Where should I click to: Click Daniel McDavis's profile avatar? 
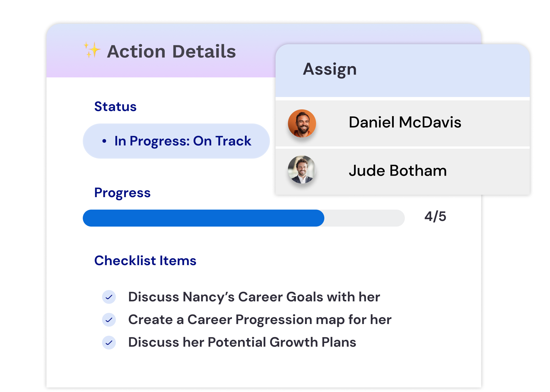tap(302, 123)
